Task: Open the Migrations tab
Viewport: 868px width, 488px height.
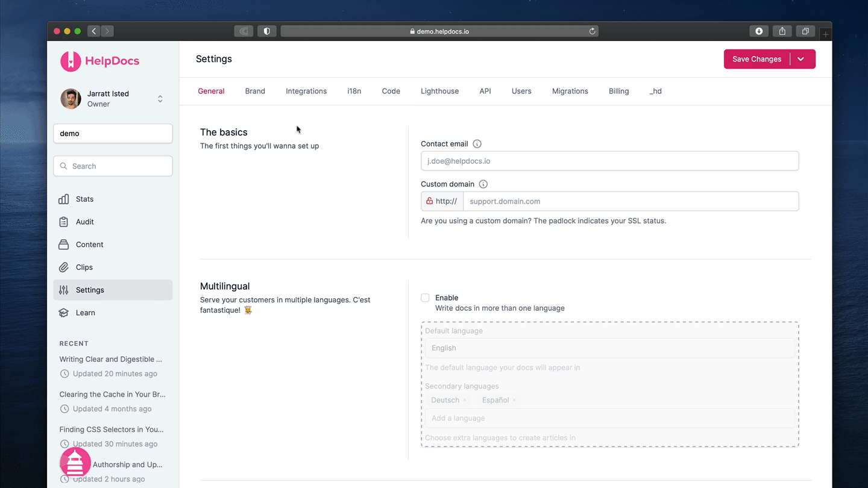Action: tap(570, 92)
